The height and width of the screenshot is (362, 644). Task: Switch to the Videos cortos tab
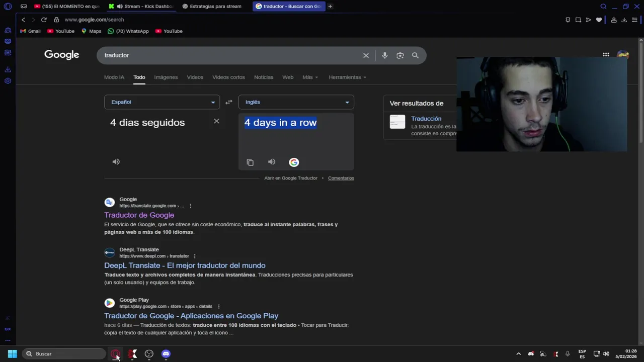[x=228, y=77]
